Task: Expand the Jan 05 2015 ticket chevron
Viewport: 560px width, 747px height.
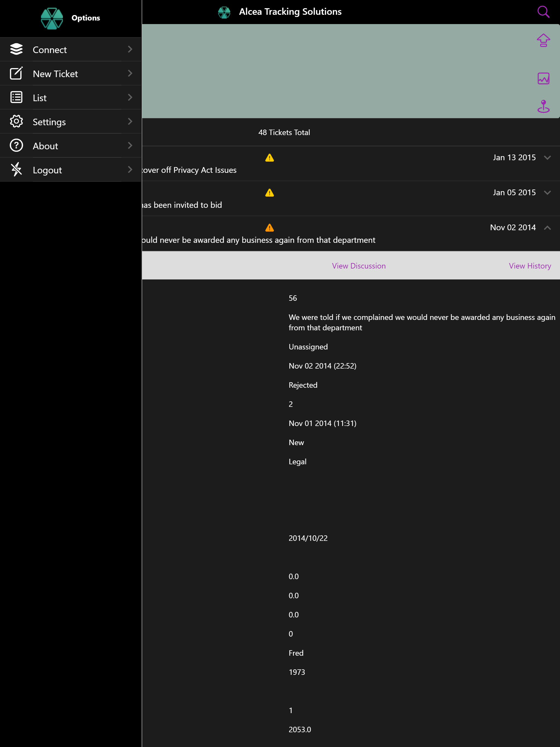Action: tap(547, 192)
